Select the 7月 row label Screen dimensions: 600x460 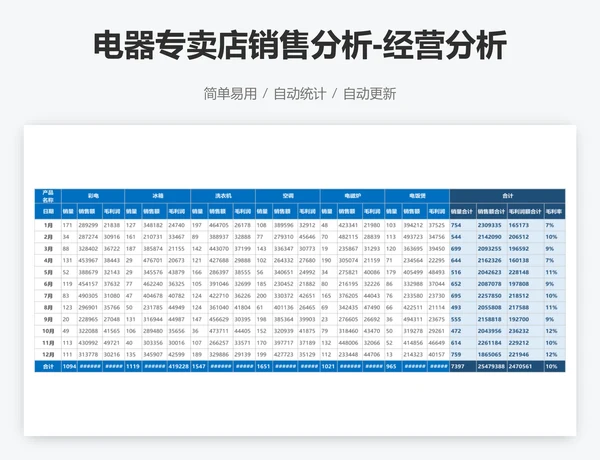click(48, 296)
